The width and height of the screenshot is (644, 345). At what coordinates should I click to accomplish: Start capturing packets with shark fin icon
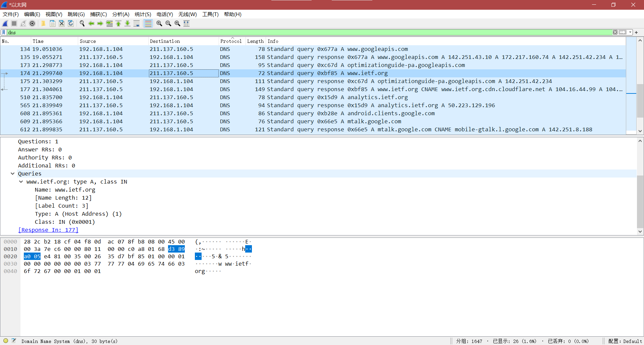tap(5, 23)
